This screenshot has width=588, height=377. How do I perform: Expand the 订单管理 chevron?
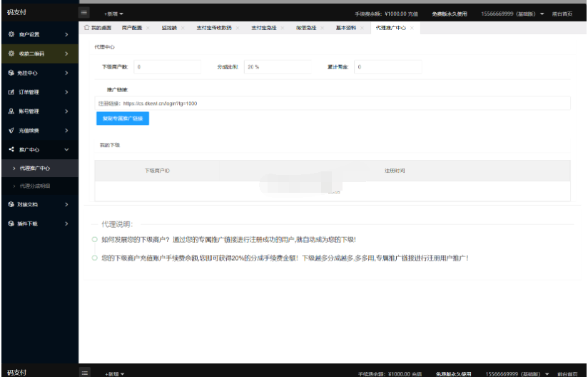point(66,92)
